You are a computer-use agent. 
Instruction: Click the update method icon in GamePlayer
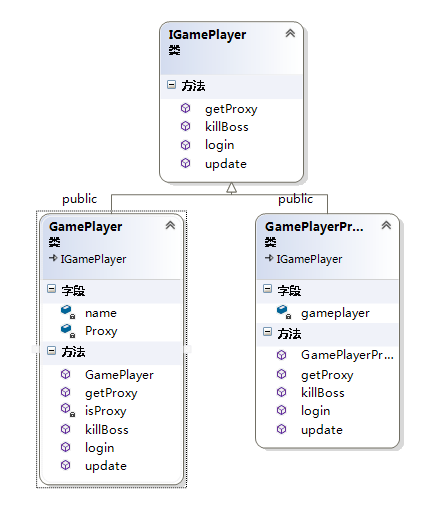pos(65,465)
